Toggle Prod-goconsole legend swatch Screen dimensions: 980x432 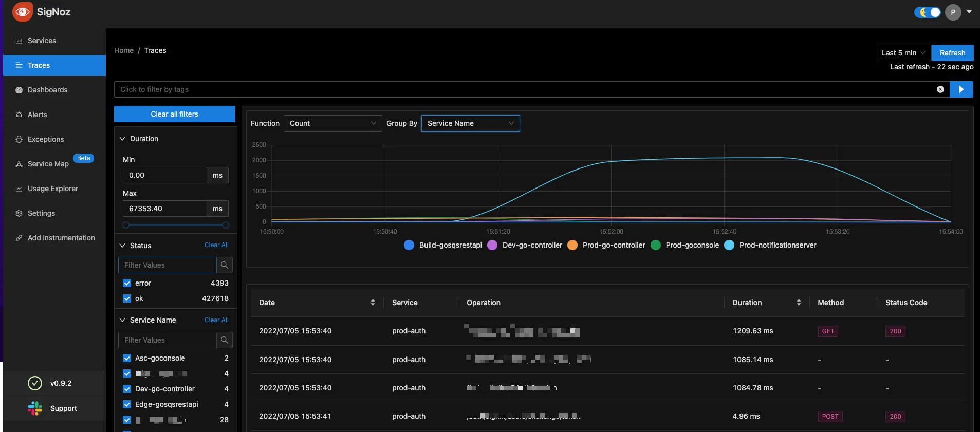(x=656, y=245)
